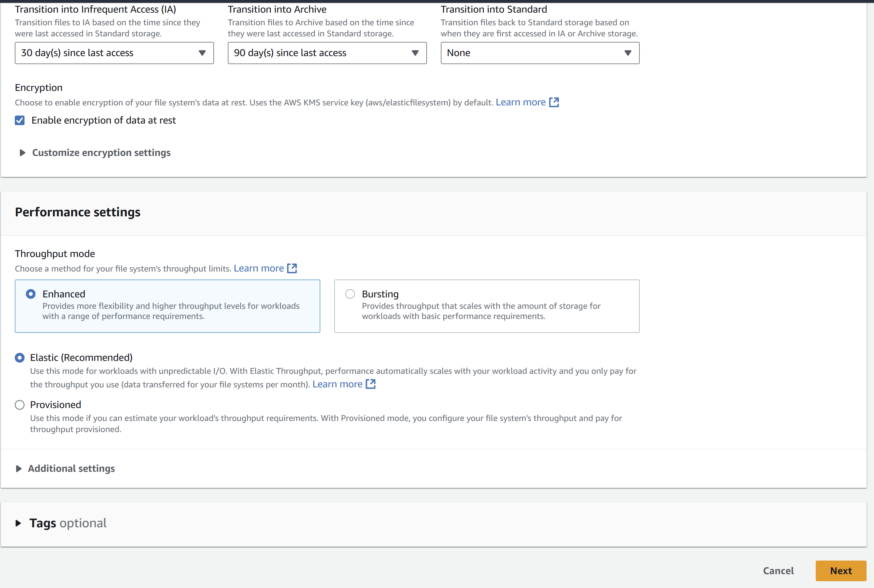Image resolution: width=874 pixels, height=588 pixels.
Task: Click the Performance settings heading
Action: pos(78,212)
